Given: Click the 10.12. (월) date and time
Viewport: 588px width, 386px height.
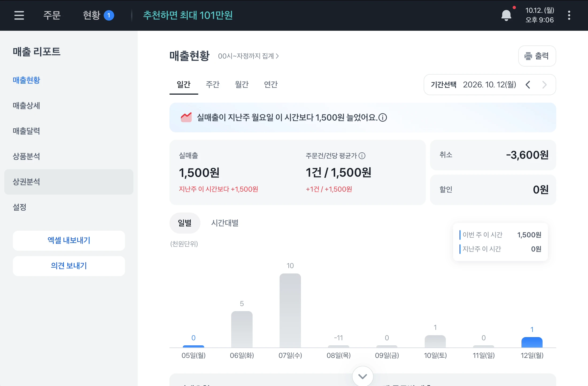Looking at the screenshot, I should pyautogui.click(x=540, y=15).
